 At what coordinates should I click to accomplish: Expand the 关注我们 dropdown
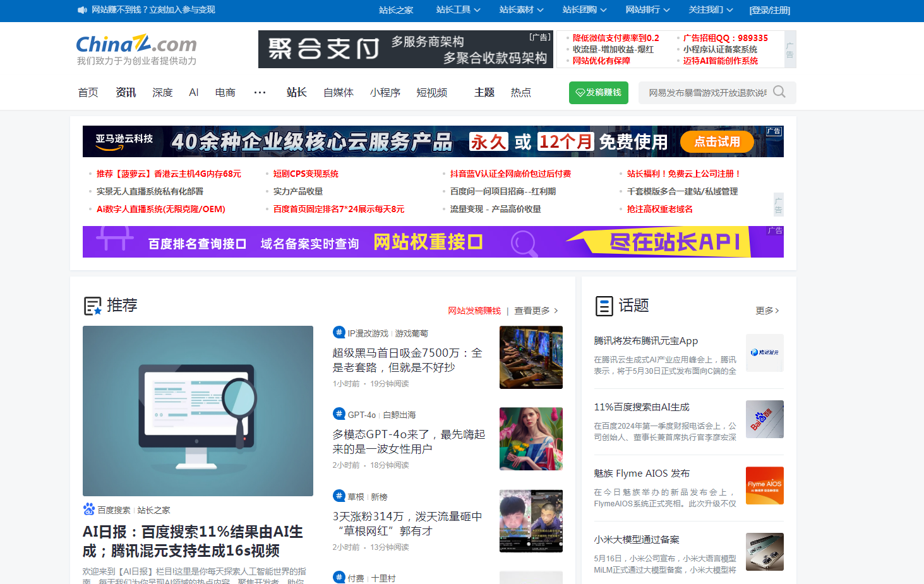coord(711,10)
